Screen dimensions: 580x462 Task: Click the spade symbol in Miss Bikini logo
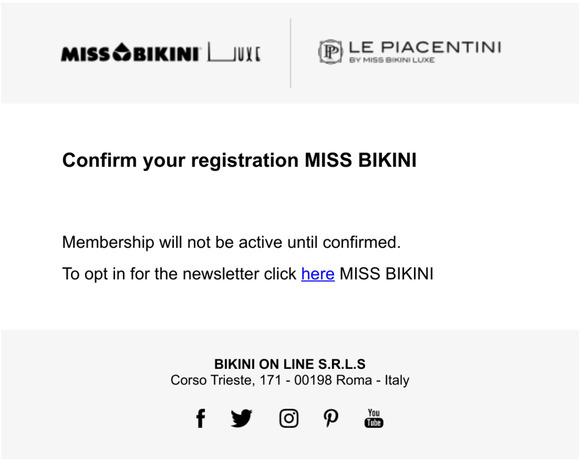(122, 52)
